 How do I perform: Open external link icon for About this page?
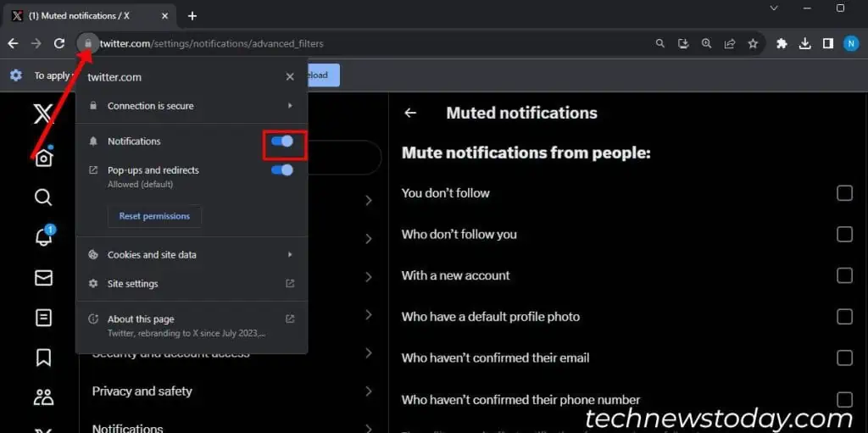(290, 319)
